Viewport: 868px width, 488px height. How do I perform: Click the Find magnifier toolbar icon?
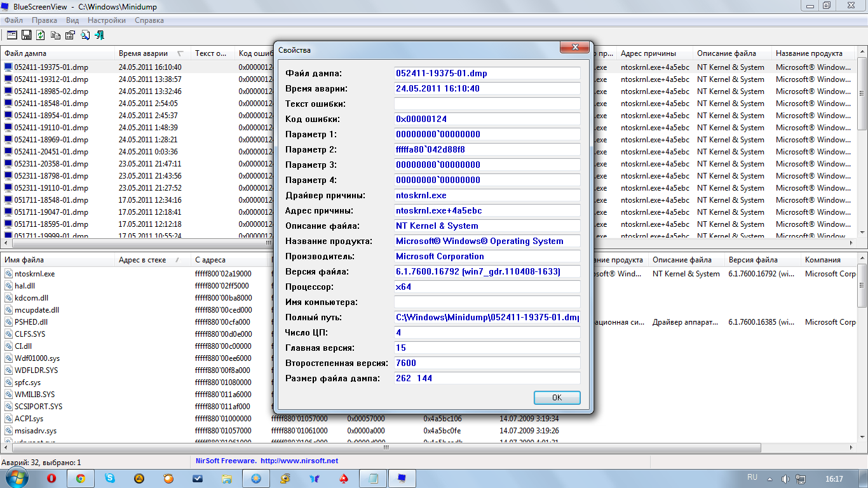point(85,35)
